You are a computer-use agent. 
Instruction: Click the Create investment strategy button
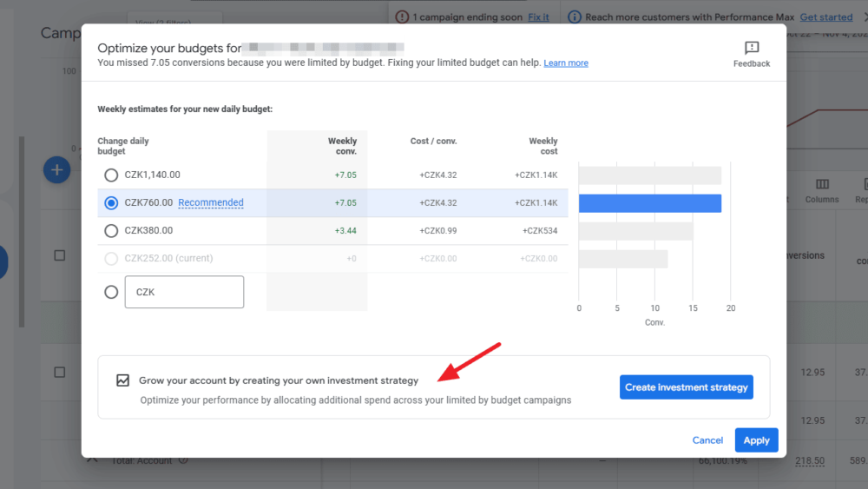coord(686,387)
